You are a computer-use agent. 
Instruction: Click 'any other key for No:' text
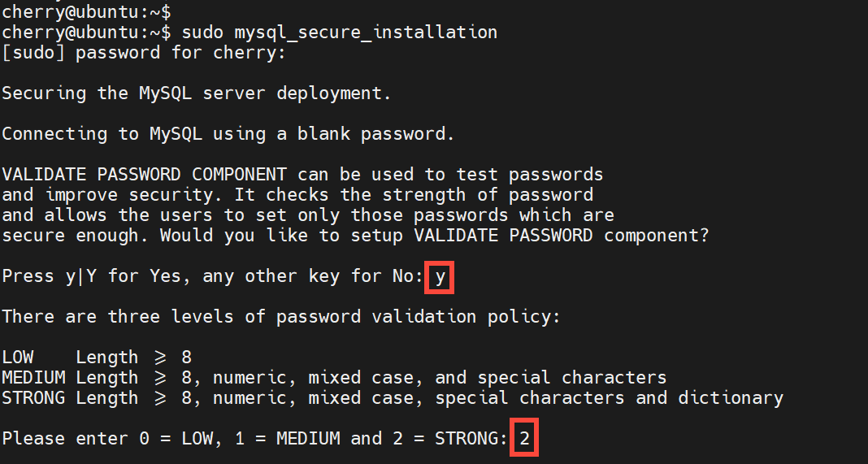313,276
